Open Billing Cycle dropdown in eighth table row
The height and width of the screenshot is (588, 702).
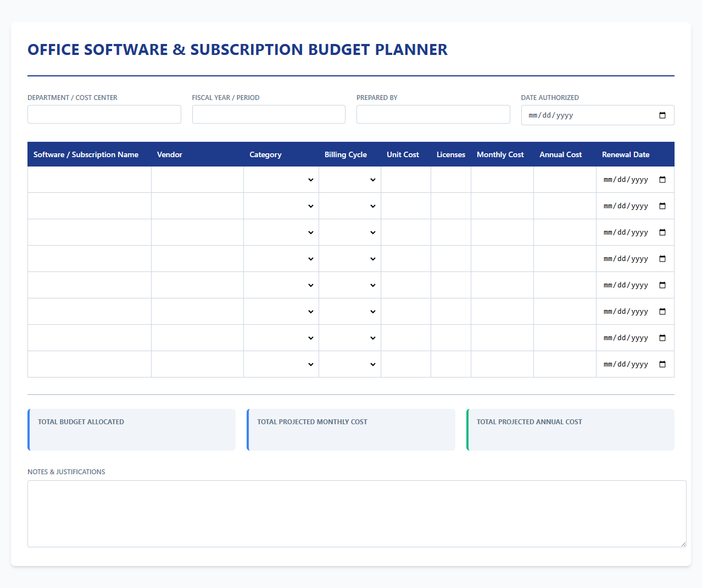point(350,364)
